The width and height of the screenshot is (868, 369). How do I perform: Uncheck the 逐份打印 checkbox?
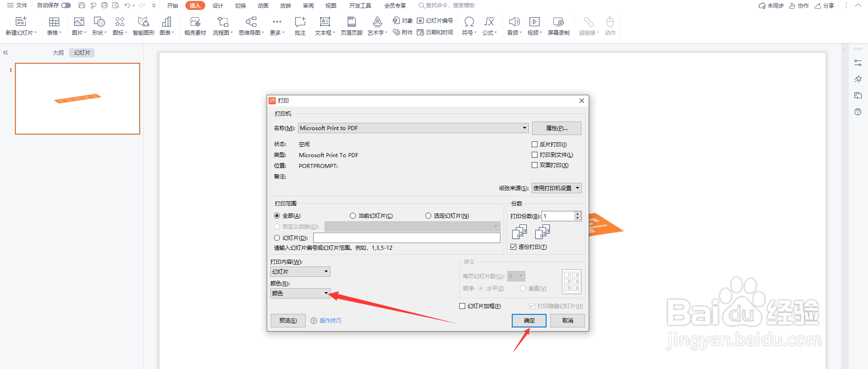pyautogui.click(x=513, y=247)
